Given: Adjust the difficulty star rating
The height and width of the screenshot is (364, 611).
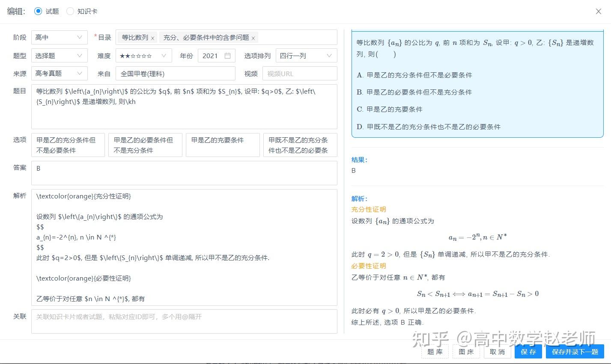Looking at the screenshot, I should pyautogui.click(x=137, y=55).
